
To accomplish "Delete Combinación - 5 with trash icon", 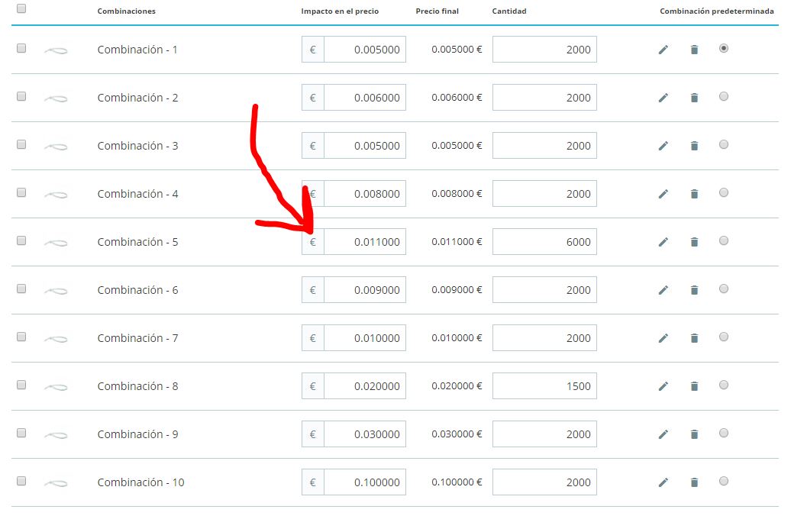I will (694, 242).
